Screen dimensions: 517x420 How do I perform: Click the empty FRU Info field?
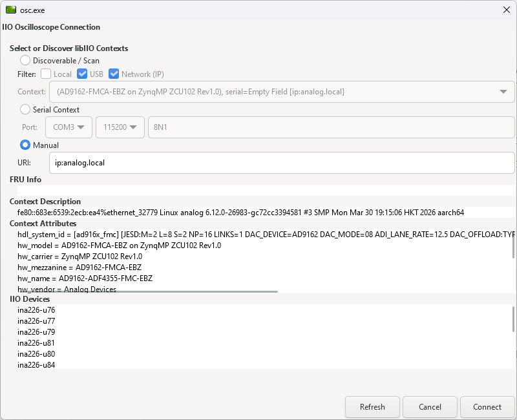[266, 190]
